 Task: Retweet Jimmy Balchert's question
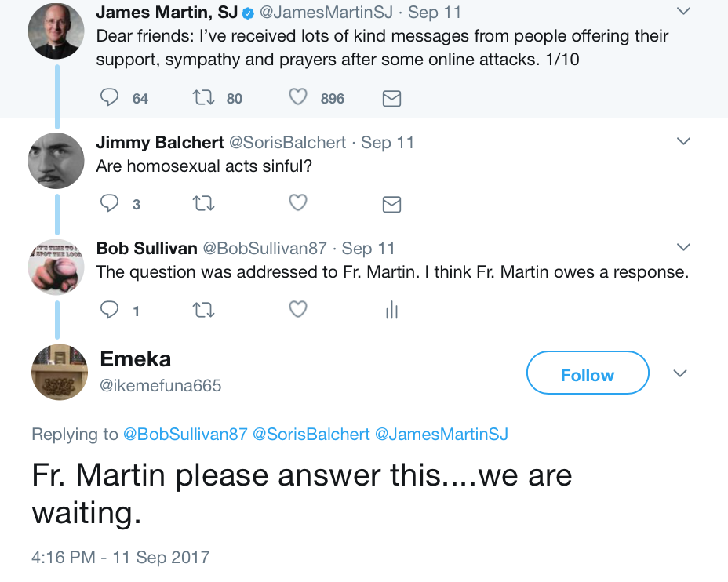tap(203, 203)
